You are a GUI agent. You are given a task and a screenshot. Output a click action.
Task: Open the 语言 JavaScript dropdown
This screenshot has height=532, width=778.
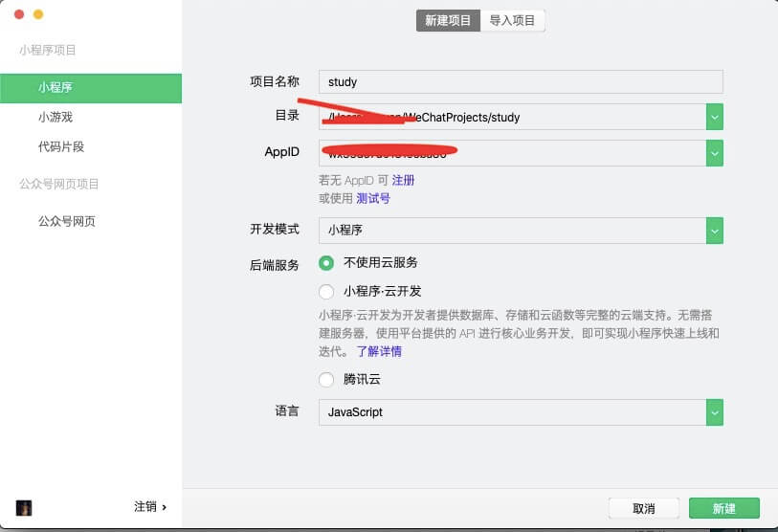[521, 412]
